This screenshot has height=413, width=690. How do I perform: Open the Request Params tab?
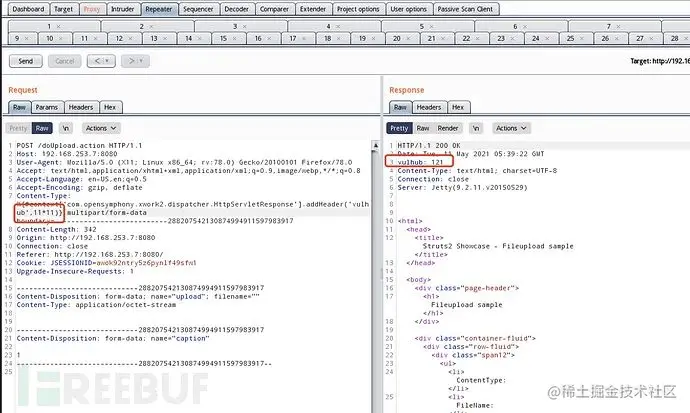pyautogui.click(x=47, y=107)
